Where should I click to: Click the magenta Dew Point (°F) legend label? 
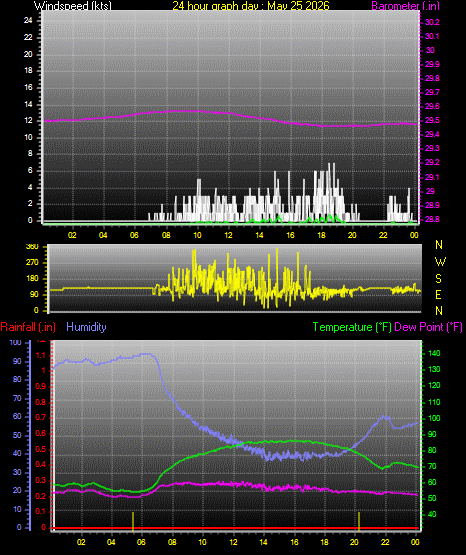[x=428, y=327]
